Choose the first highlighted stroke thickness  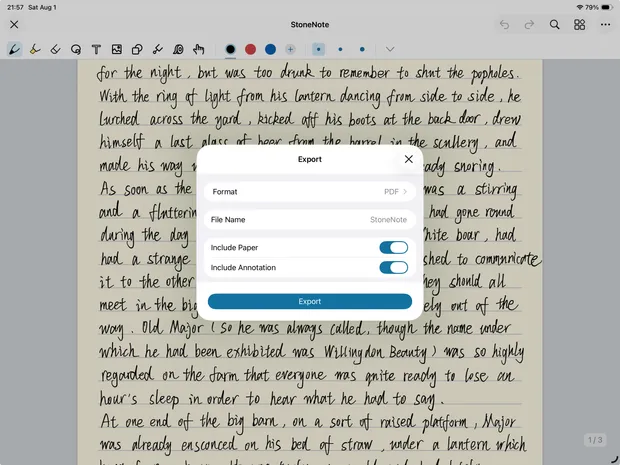(x=318, y=49)
